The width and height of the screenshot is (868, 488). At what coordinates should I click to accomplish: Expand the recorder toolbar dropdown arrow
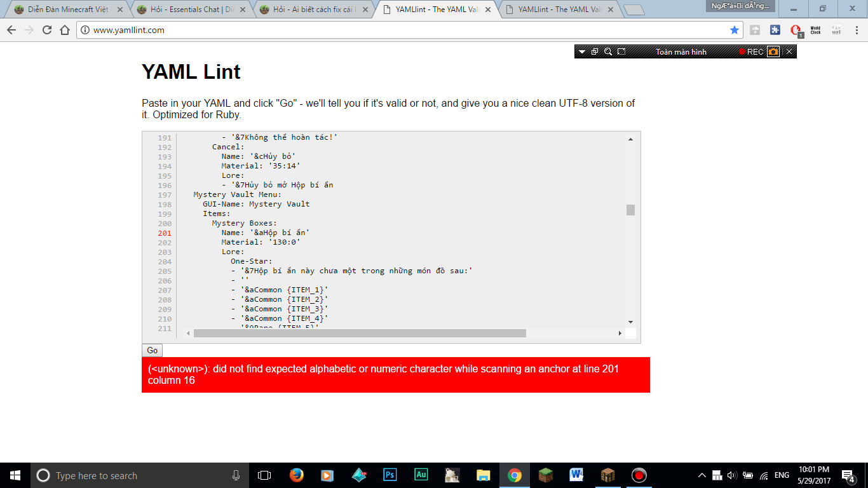(x=581, y=51)
